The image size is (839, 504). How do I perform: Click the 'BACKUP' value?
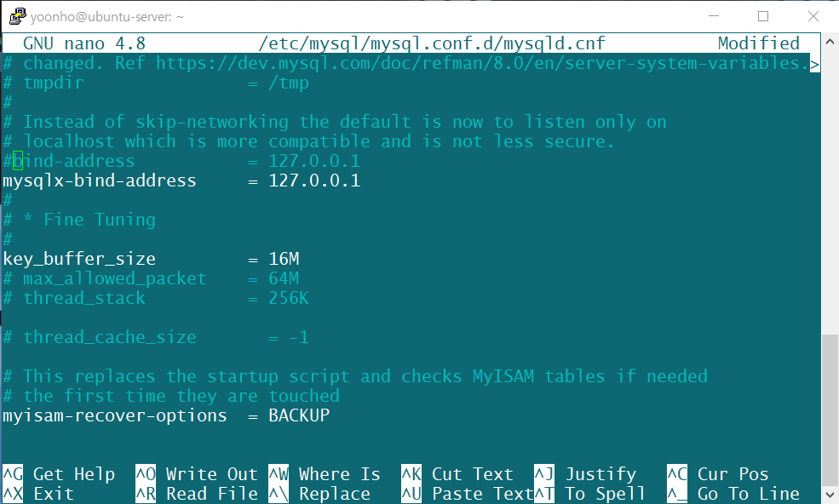click(x=299, y=415)
